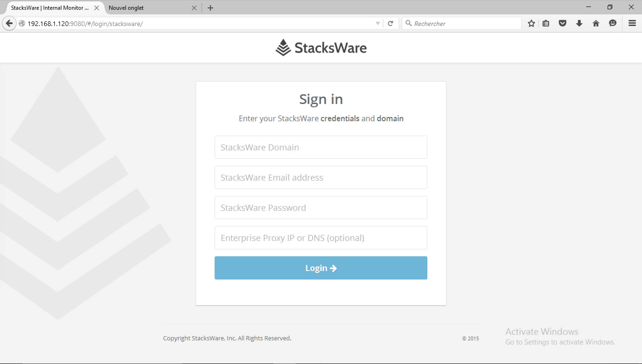Click the StacksWare logo in header
The width and height of the screenshot is (642, 364).
tap(321, 48)
